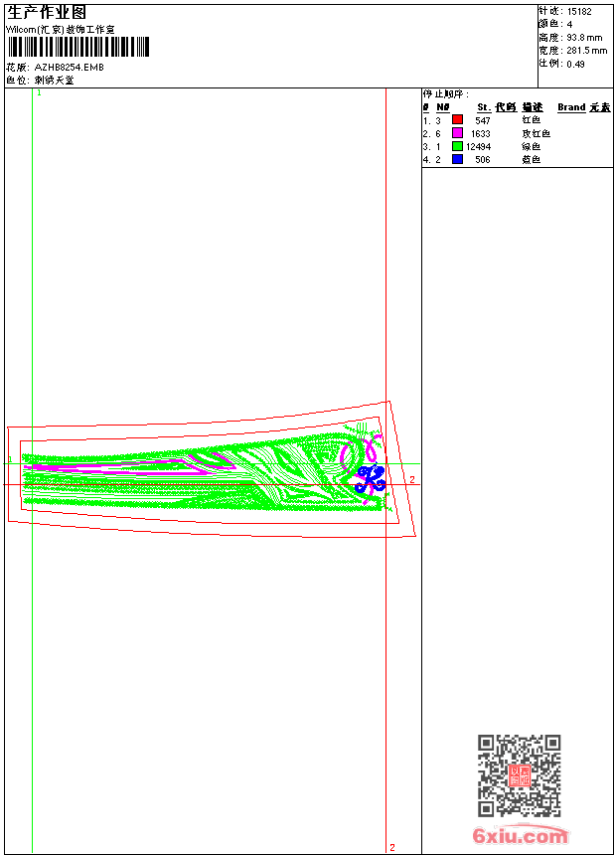616x855 pixels.
Task: Click the magenta color swatch in row 2
Action: [x=457, y=133]
